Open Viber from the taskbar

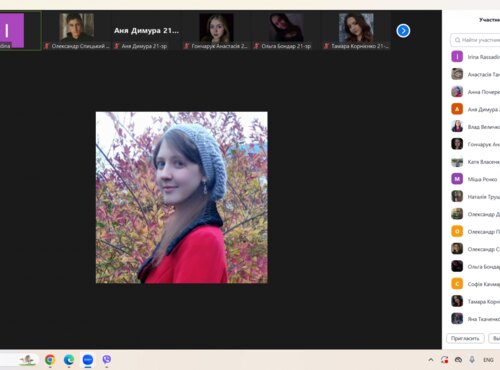click(107, 360)
